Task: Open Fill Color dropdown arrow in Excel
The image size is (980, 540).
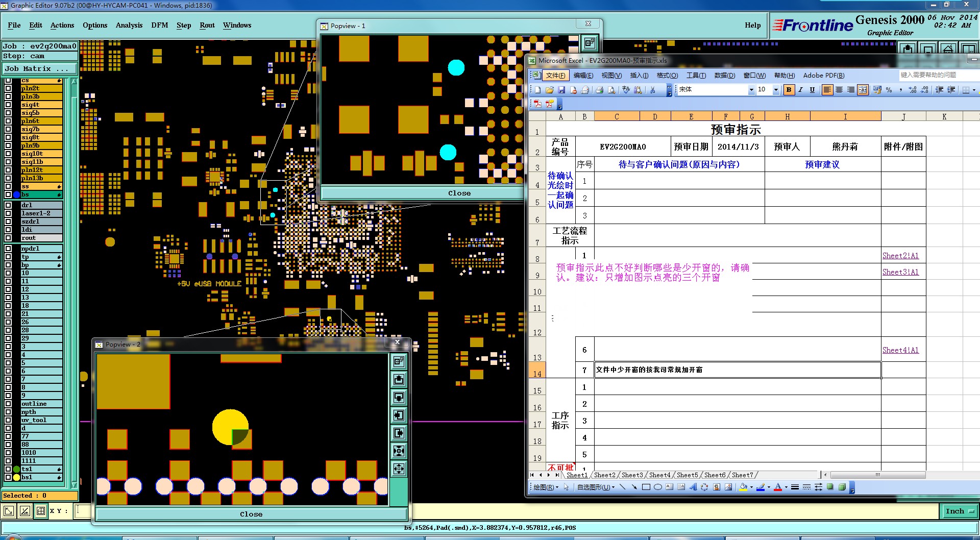Action: pos(752,487)
